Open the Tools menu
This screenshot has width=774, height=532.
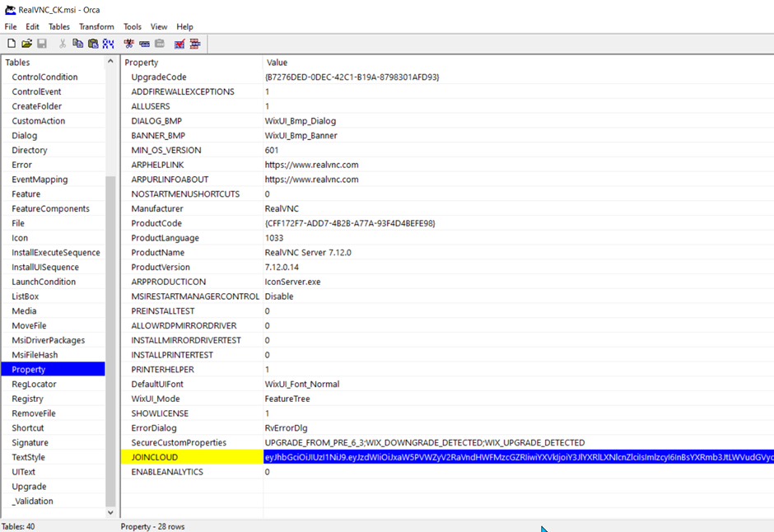click(x=133, y=26)
